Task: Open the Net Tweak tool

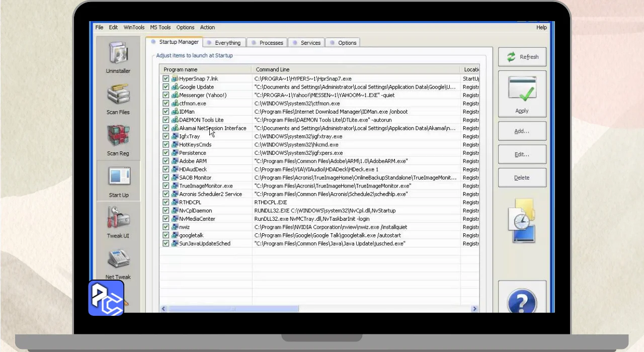Action: tap(118, 260)
